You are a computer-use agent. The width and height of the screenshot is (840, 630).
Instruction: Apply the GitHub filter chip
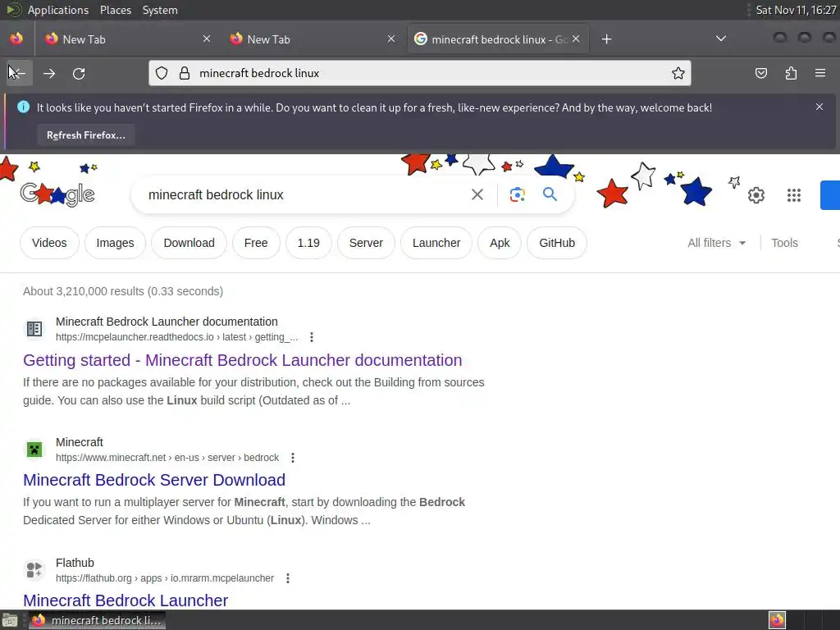(x=557, y=243)
